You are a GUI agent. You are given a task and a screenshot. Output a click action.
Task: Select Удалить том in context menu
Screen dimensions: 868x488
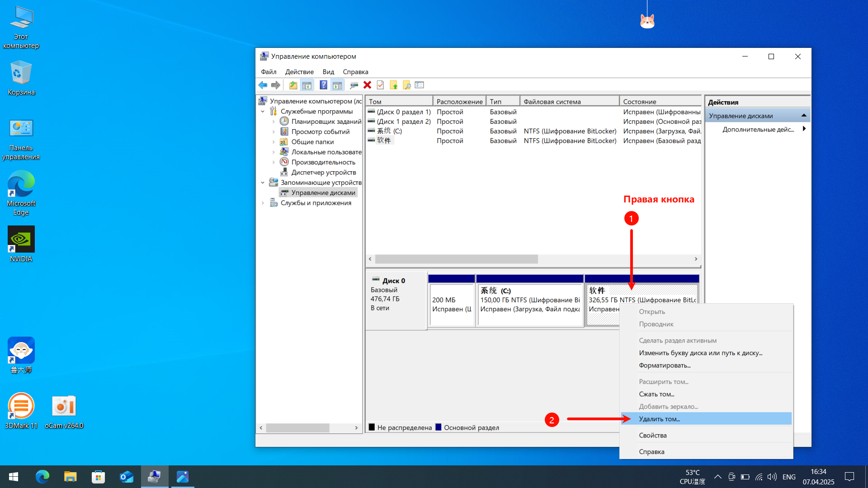click(x=659, y=419)
